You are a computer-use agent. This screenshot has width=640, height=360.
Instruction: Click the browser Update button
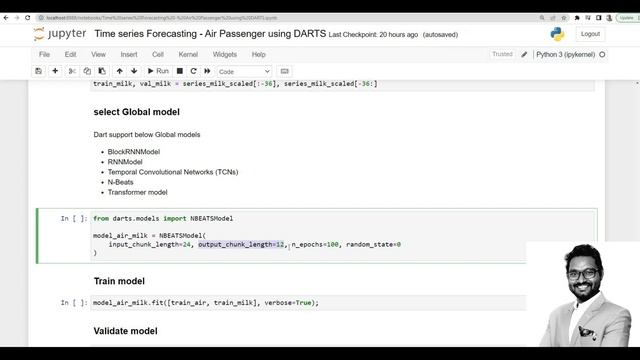click(x=628, y=18)
